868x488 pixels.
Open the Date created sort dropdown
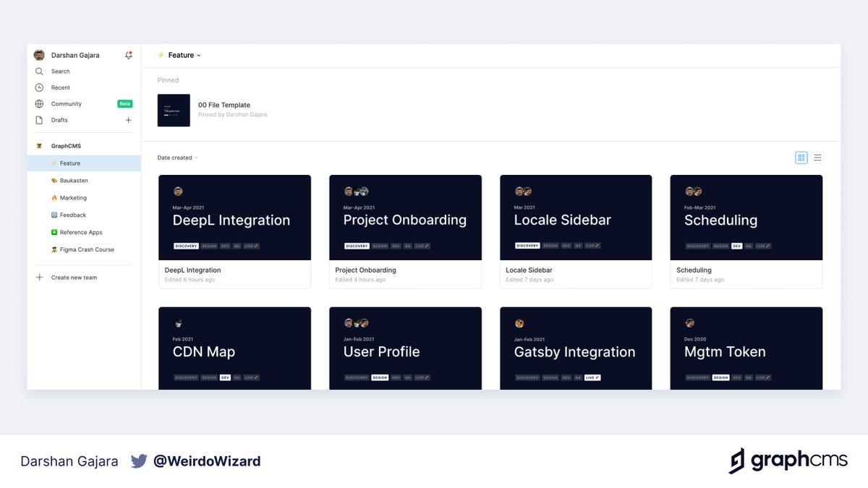click(x=177, y=158)
